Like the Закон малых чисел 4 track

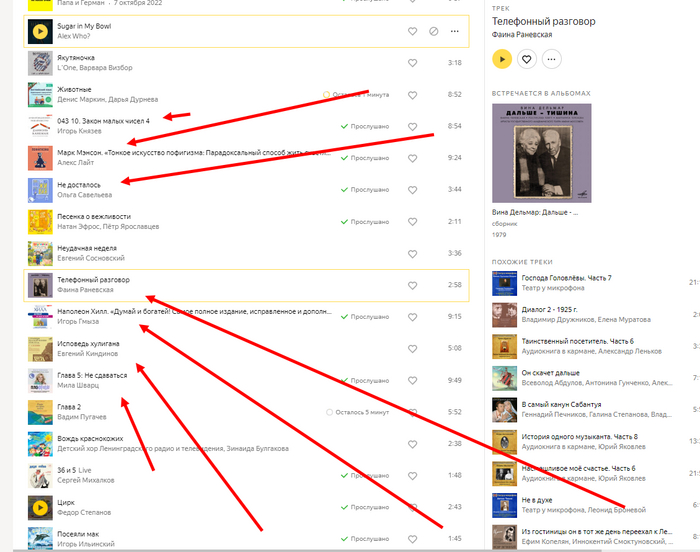[412, 127]
